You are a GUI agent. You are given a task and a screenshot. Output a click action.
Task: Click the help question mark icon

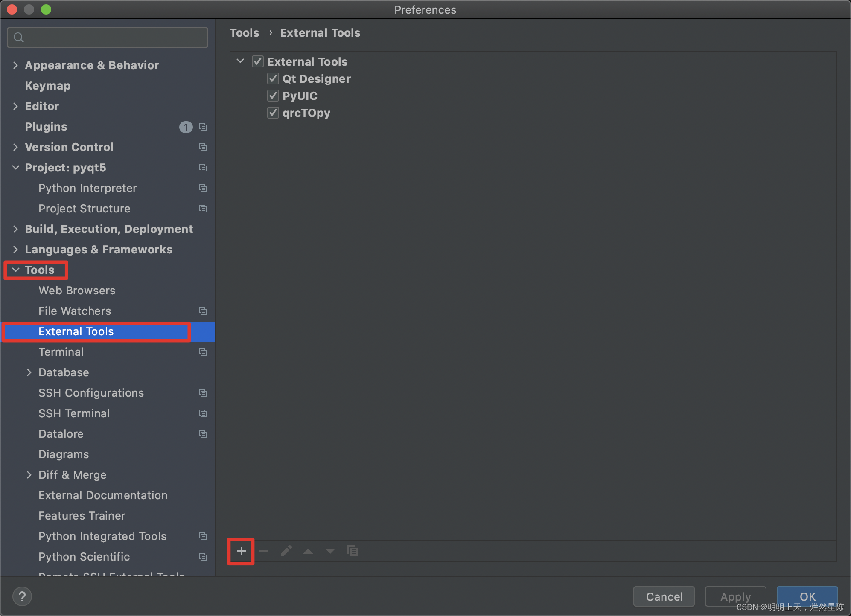pyautogui.click(x=22, y=596)
